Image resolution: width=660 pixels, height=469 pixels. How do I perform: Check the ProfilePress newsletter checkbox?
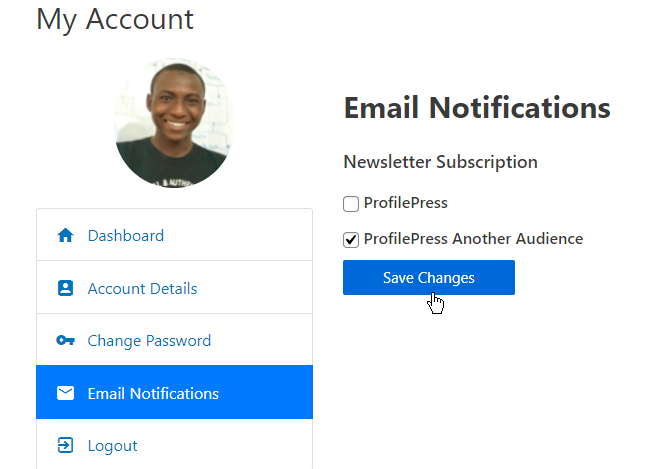click(351, 204)
